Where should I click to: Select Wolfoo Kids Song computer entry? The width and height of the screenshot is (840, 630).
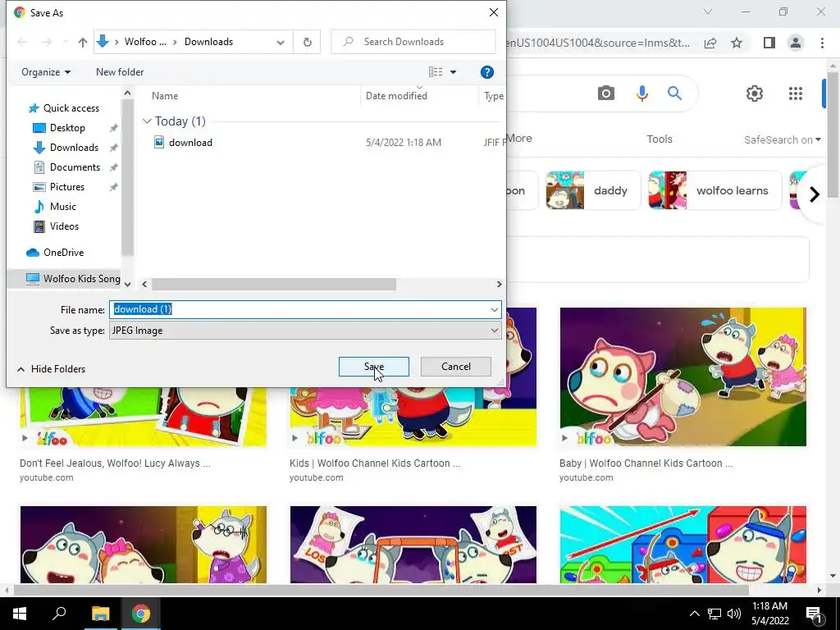click(x=73, y=279)
